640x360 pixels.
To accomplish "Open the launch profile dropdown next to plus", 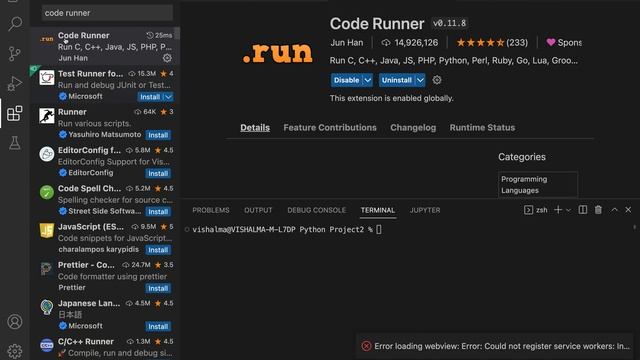I will pyautogui.click(x=568, y=210).
